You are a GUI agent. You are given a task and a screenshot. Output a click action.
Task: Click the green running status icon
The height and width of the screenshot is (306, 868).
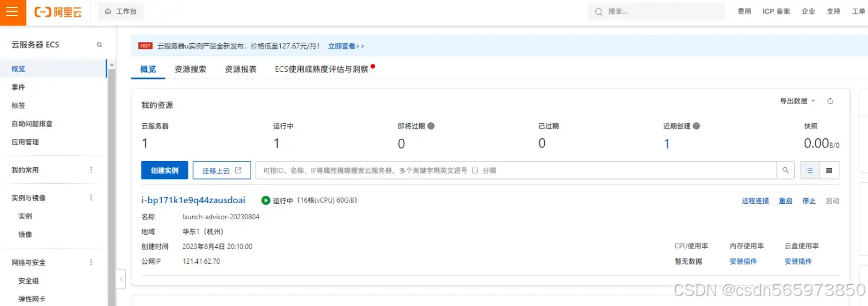(265, 200)
